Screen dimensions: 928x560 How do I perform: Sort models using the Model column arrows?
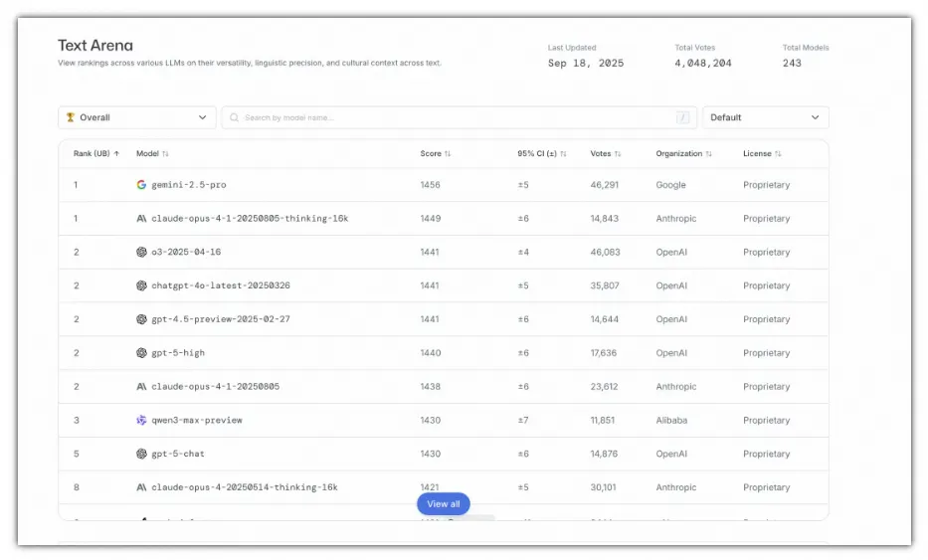click(x=165, y=154)
